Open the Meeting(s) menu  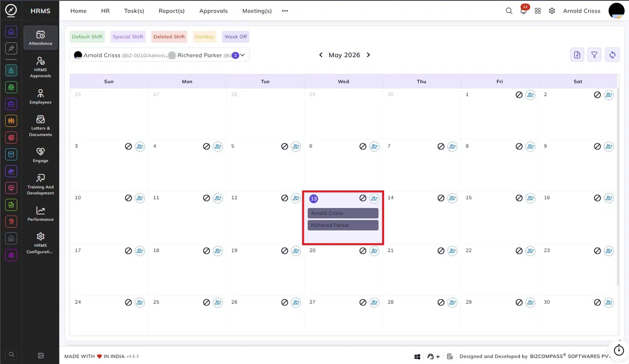[257, 11]
